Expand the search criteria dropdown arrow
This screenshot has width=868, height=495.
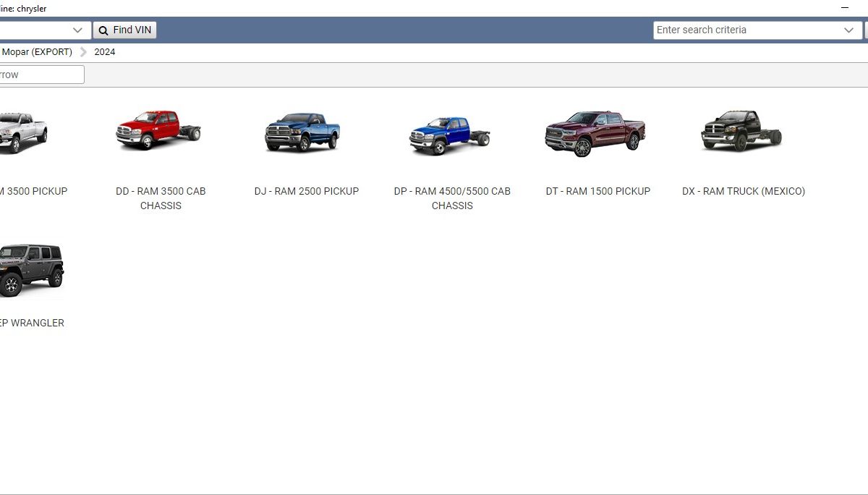coord(849,30)
